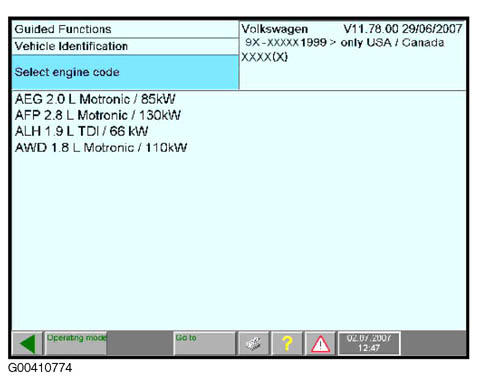Open the Go to menu button

[x=204, y=343]
